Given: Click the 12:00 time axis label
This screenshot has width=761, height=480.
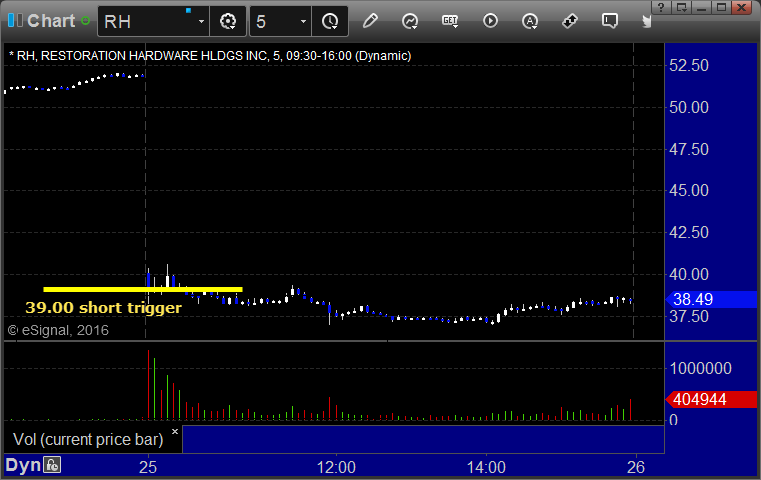Looking at the screenshot, I should [336, 467].
